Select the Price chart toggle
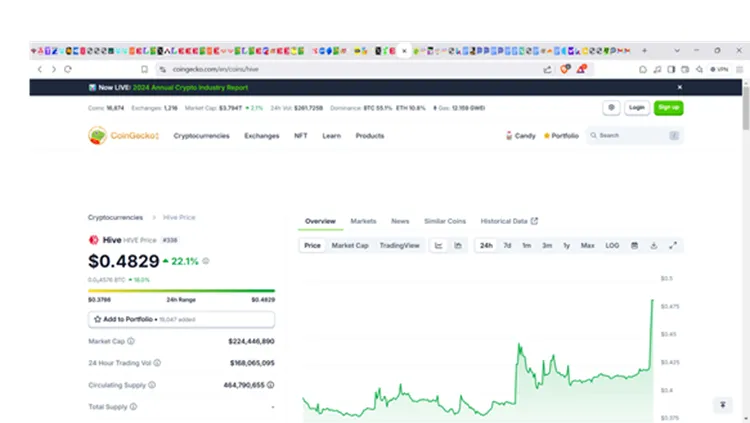Screen dimensions: 750x423 click(312, 245)
